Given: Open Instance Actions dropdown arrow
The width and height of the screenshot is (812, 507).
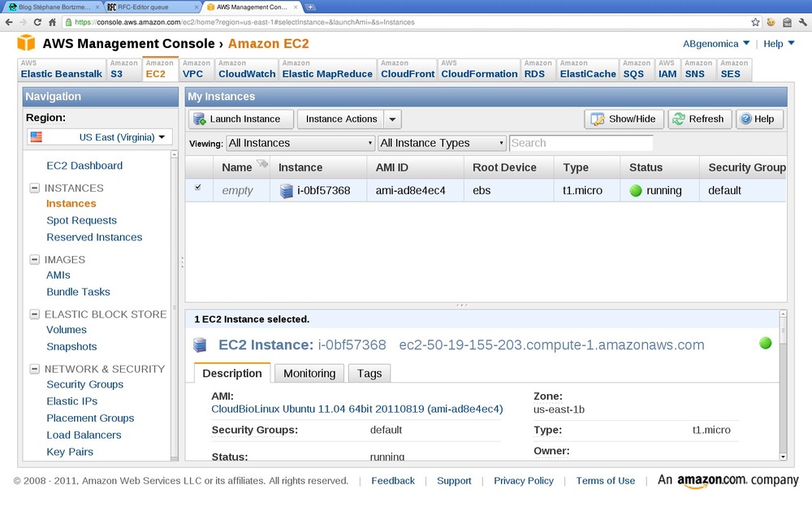Looking at the screenshot, I should (392, 119).
